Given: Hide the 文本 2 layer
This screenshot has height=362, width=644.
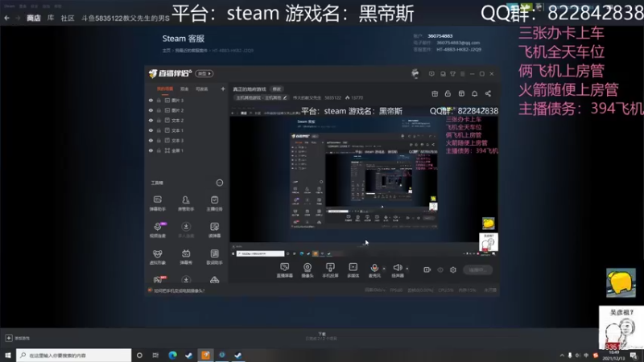Looking at the screenshot, I should (x=151, y=120).
